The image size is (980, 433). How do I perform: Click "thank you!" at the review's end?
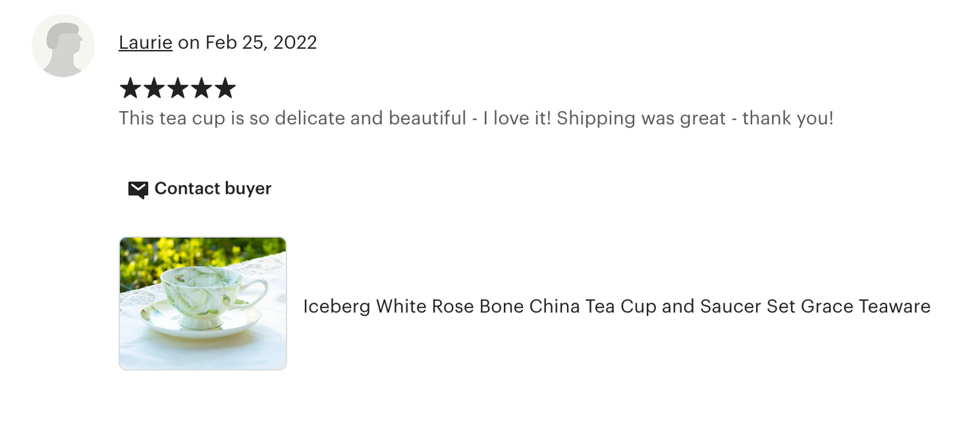point(787,119)
